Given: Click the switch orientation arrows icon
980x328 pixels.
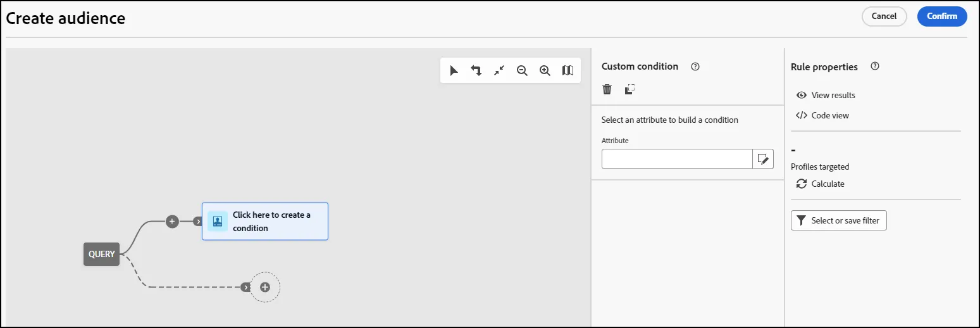Looking at the screenshot, I should (476, 71).
